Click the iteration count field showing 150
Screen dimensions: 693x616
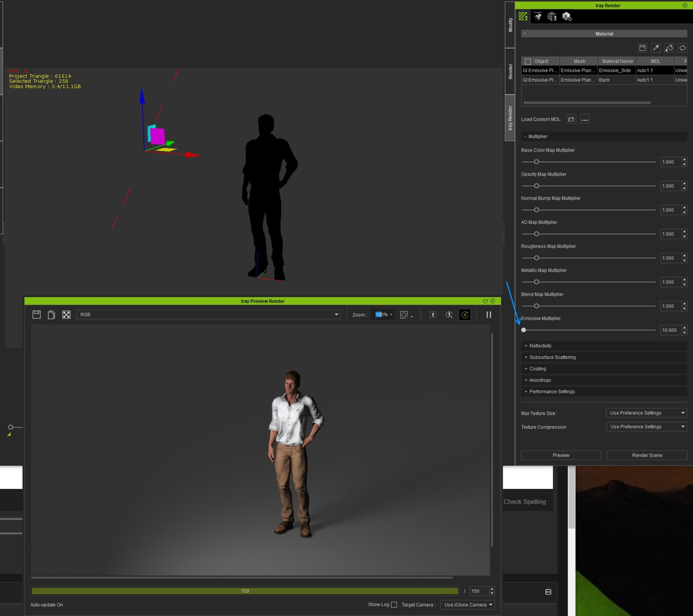(479, 591)
